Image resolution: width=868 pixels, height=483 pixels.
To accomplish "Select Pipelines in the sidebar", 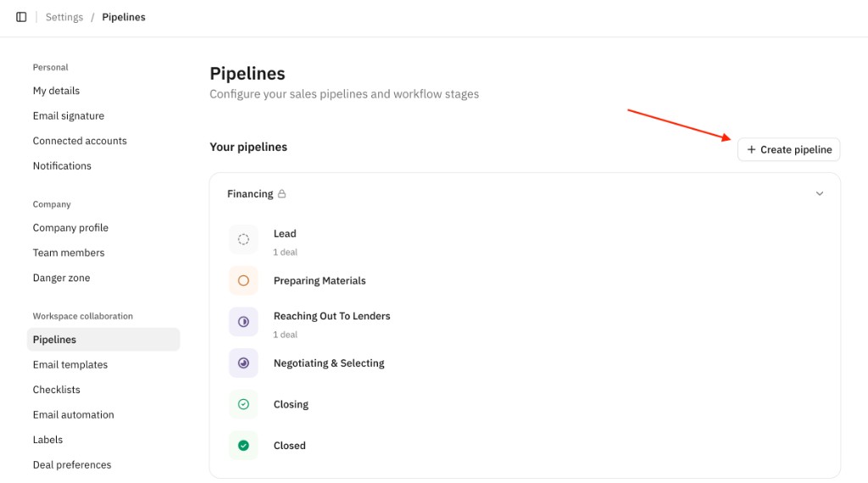I will tap(103, 339).
